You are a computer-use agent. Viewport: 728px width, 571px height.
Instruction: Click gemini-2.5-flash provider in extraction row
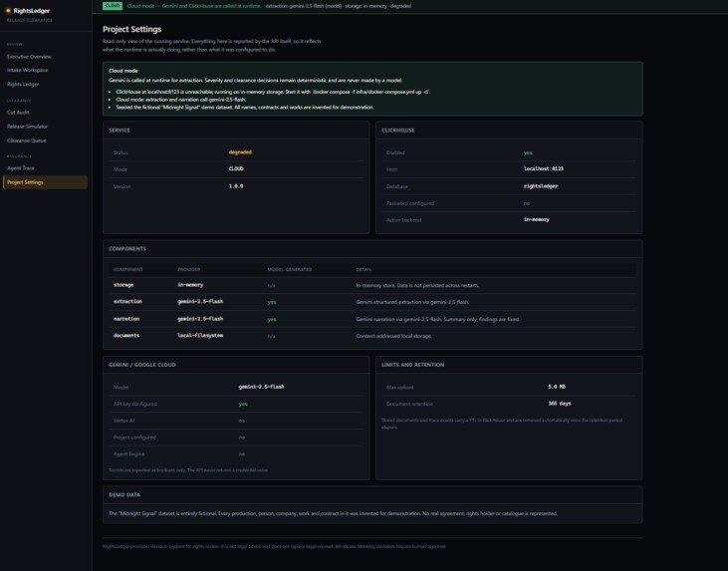click(200, 302)
